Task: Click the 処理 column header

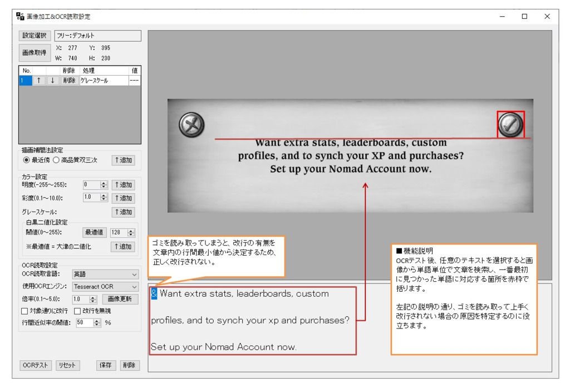Action: coord(104,71)
